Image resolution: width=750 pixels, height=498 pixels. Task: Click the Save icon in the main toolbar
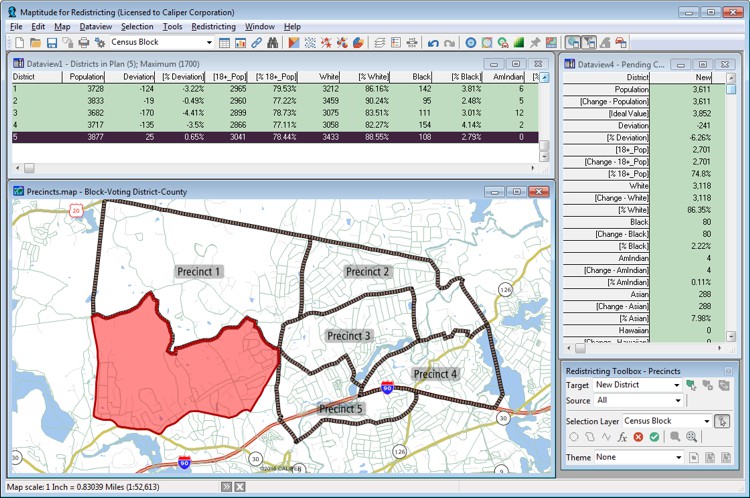pos(51,43)
